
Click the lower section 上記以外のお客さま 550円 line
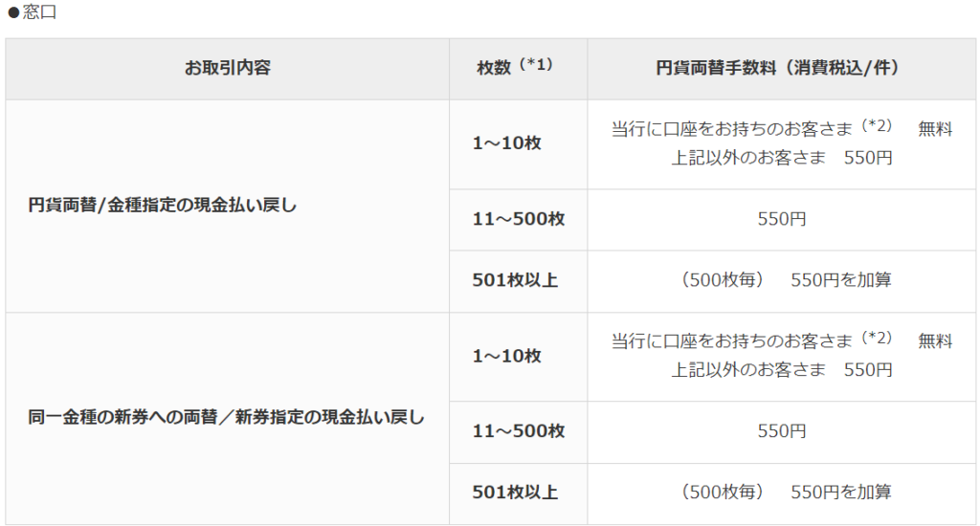(x=782, y=370)
